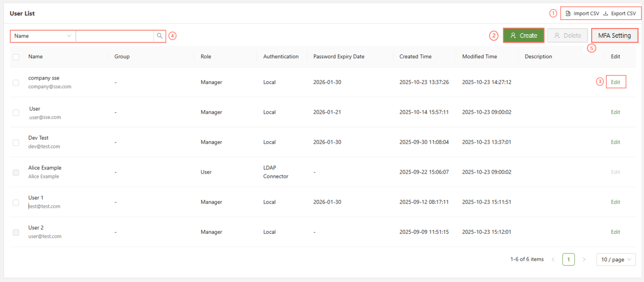Click the search magnifier icon
The image size is (644, 282).
tap(159, 36)
